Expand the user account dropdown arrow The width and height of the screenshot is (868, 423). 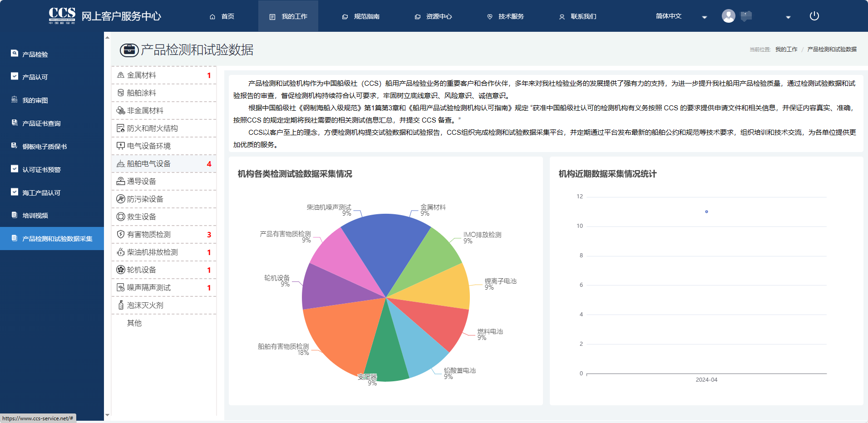point(788,17)
